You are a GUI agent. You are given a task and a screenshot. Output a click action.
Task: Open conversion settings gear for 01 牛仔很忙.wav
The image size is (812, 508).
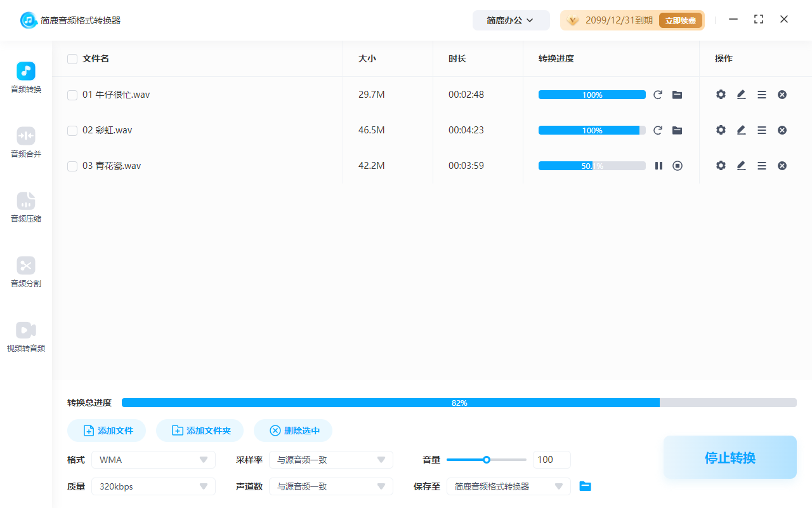721,94
